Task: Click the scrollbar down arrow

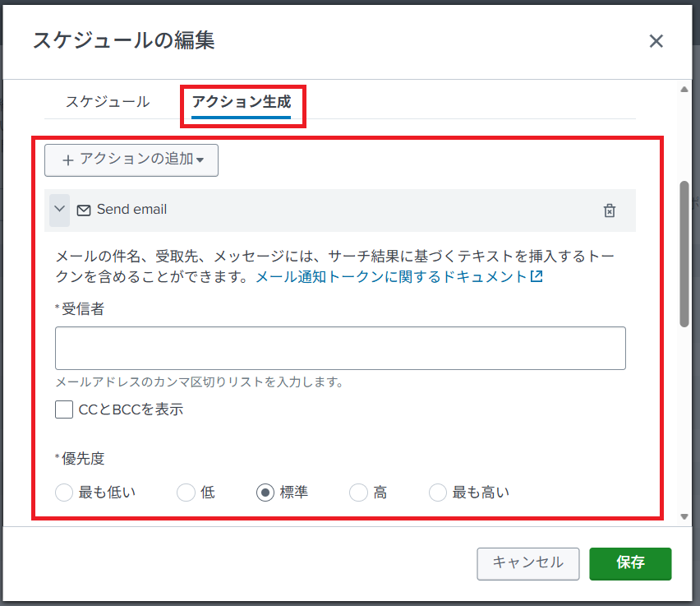Action: point(684,516)
